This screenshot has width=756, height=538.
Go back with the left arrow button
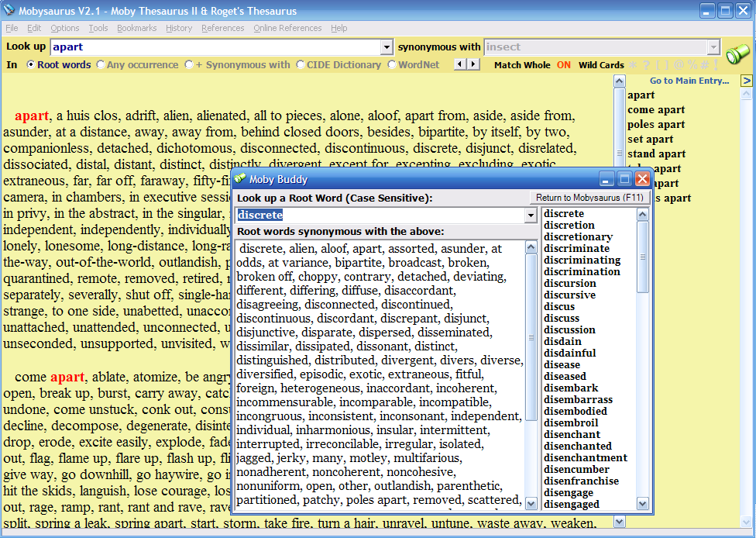coord(460,64)
